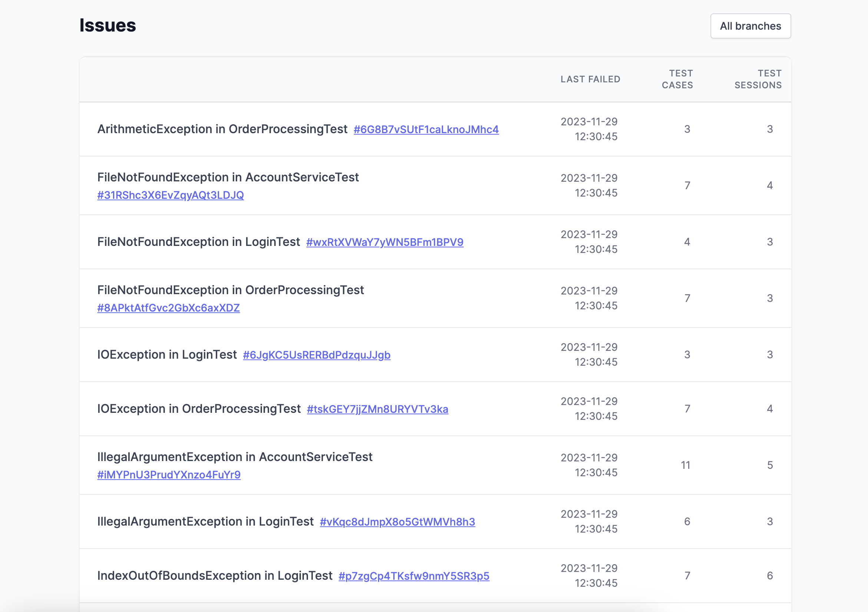Click test sessions count 6
Screen dimensions: 868x612
pos(769,575)
